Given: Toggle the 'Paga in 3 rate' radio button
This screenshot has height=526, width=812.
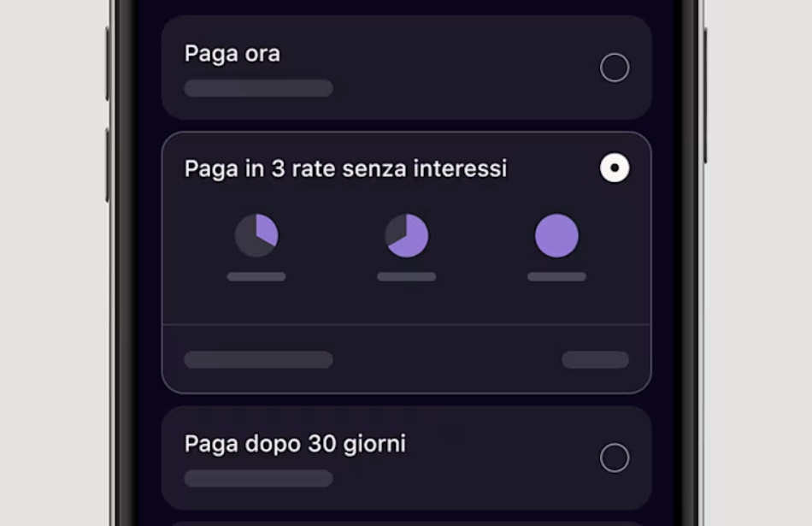Looking at the screenshot, I should (x=615, y=168).
